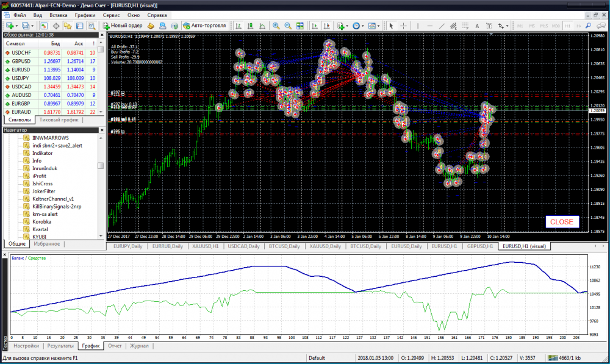Screen dimensions: 610x364
Task: Switch to the Результаты tester tab
Action: click(60, 346)
